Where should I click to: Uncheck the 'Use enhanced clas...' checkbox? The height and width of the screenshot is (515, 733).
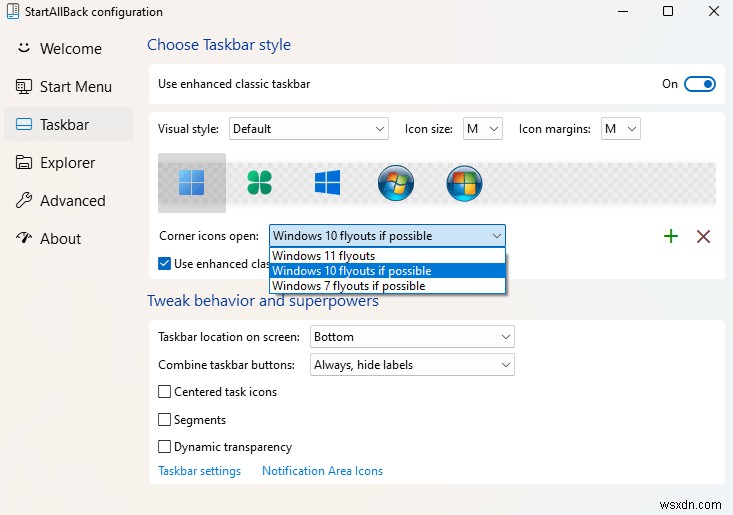(165, 264)
